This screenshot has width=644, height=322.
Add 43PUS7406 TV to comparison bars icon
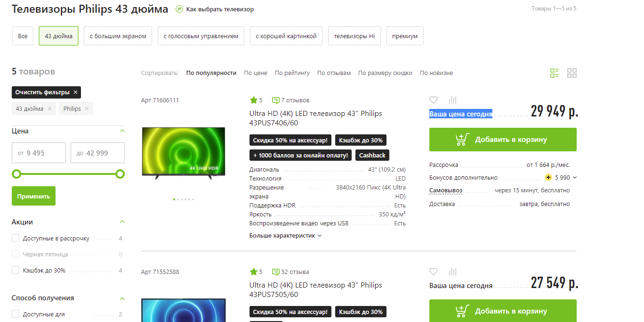pos(453,100)
